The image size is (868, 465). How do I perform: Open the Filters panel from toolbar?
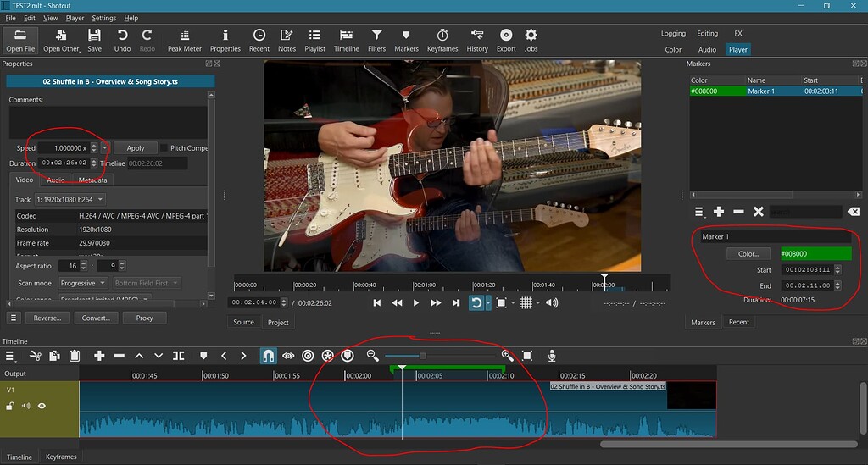click(x=376, y=40)
